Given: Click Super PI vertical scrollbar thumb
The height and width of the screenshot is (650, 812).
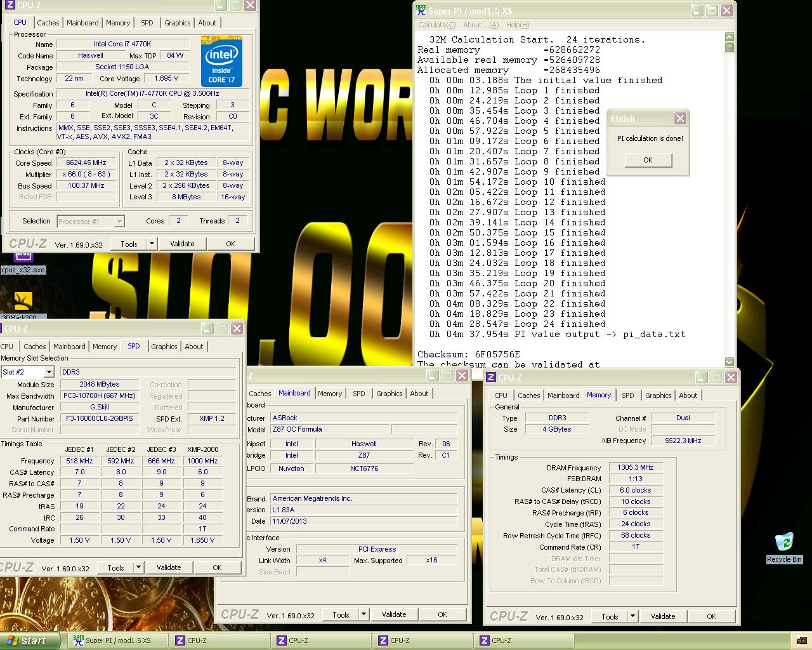Looking at the screenshot, I should (x=730, y=48).
